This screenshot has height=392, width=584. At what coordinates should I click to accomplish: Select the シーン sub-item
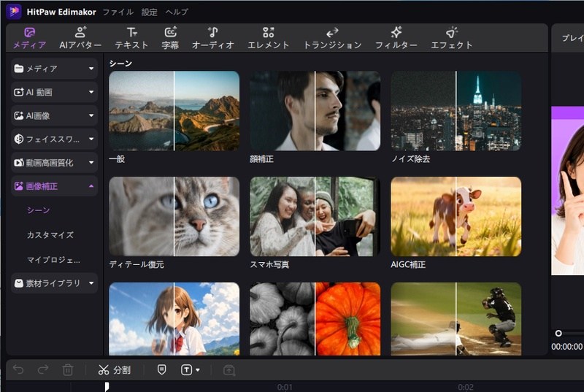tap(39, 210)
